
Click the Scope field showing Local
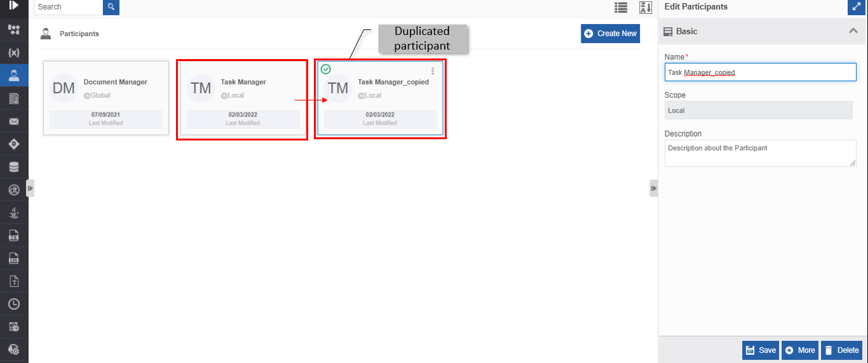pos(758,110)
